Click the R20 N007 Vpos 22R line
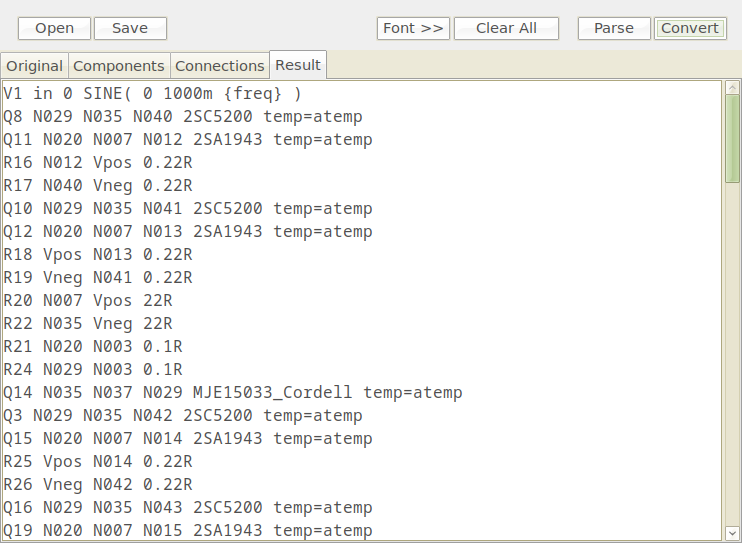This screenshot has width=742, height=543. 88,301
